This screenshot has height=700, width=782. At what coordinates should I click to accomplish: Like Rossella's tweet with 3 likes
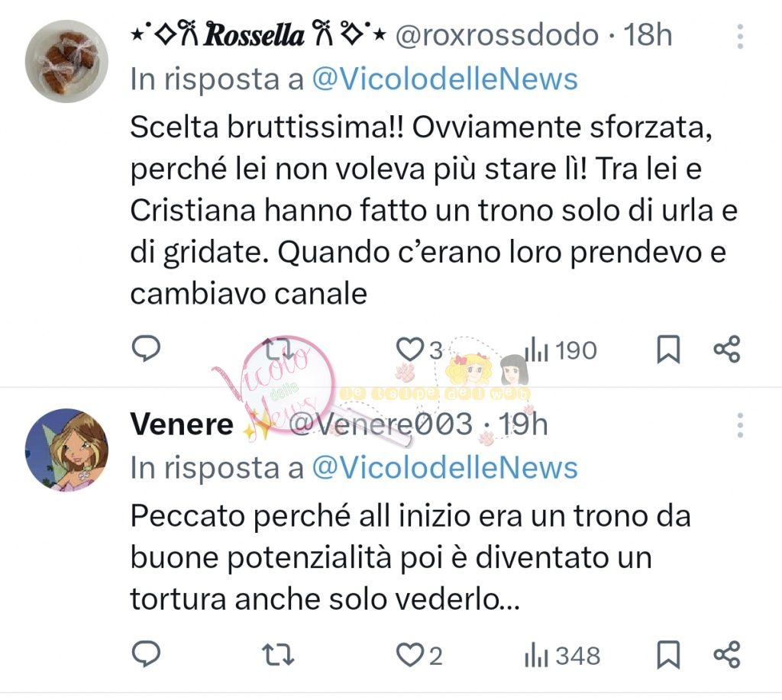click(410, 350)
